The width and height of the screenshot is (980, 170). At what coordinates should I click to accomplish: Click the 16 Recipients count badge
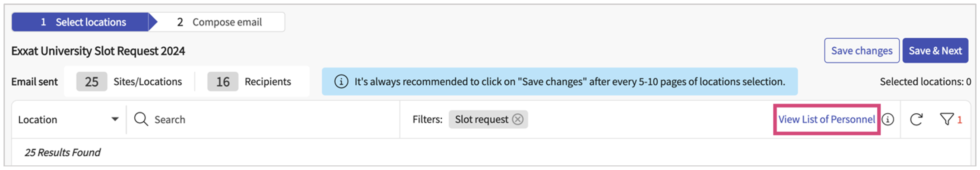(x=222, y=81)
